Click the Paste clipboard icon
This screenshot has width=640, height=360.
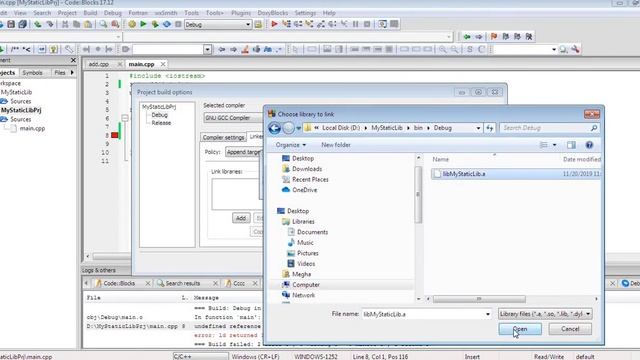88,24
